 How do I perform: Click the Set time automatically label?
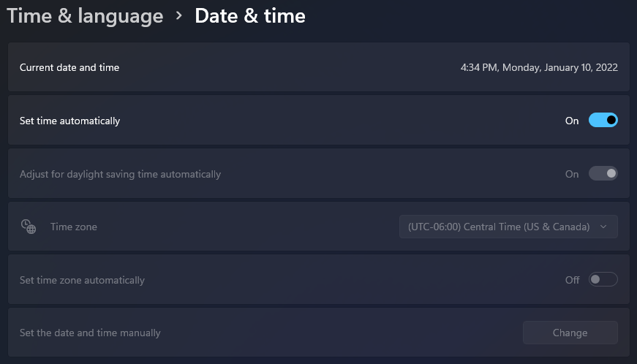coord(69,121)
